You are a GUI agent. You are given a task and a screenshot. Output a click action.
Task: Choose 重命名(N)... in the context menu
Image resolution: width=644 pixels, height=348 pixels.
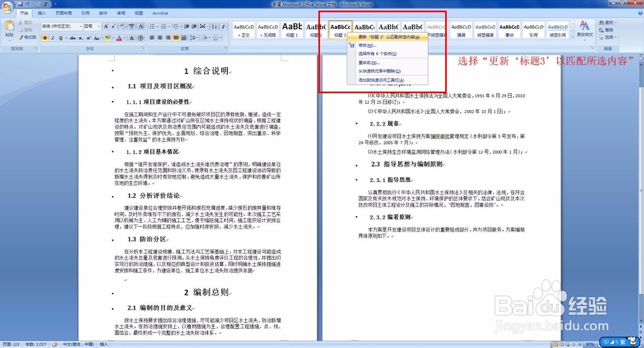388,63
